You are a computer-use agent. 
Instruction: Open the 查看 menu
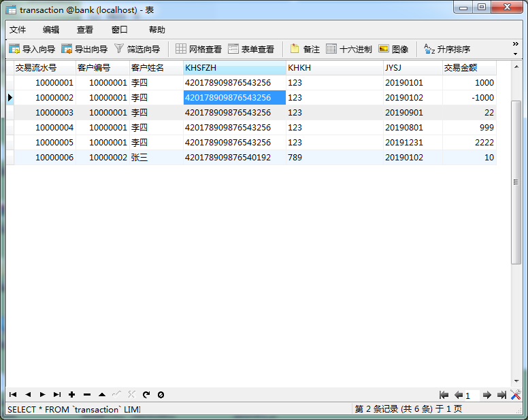coord(85,30)
